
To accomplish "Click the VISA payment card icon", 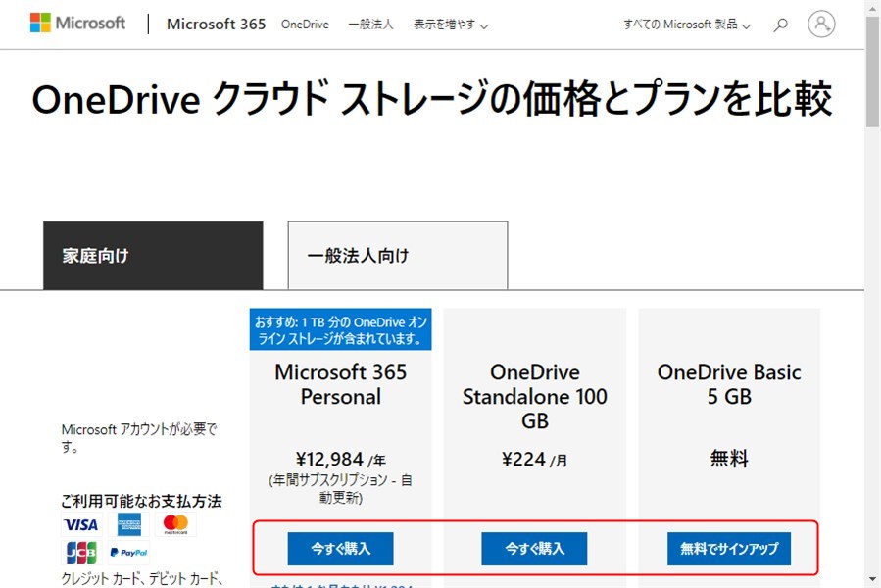I will [80, 524].
